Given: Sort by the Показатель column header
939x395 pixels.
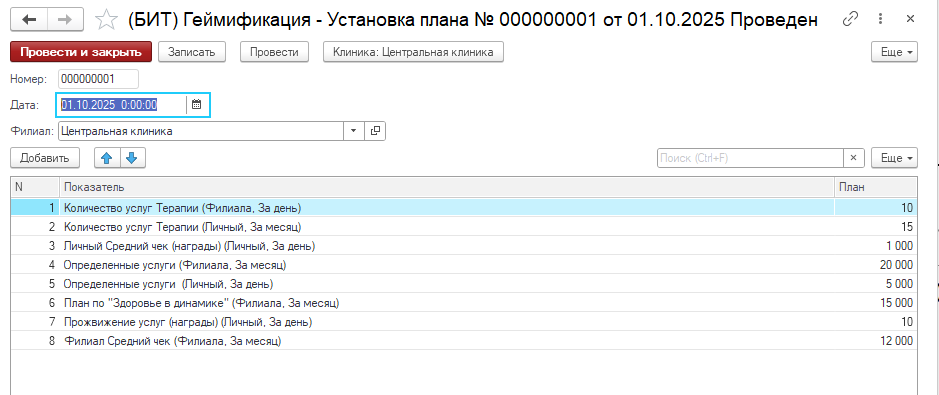Looking at the screenshot, I should (446, 187).
